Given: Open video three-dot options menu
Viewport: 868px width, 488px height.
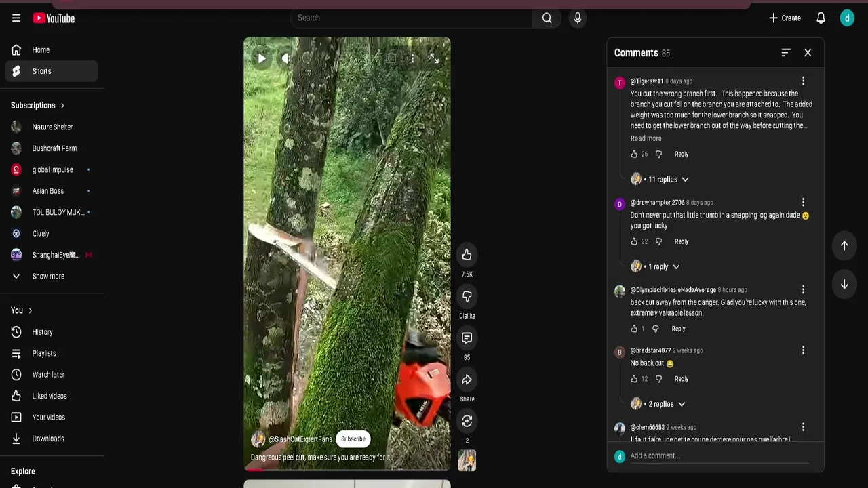Looking at the screenshot, I should point(412,59).
